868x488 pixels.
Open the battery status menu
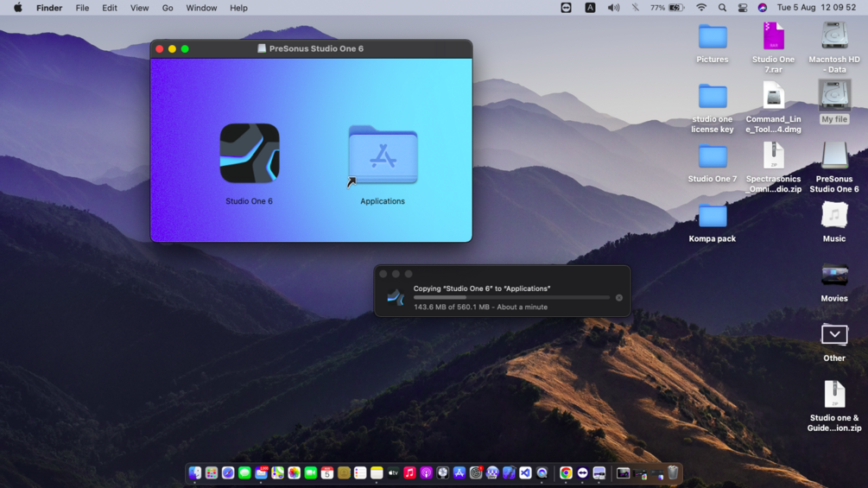668,8
